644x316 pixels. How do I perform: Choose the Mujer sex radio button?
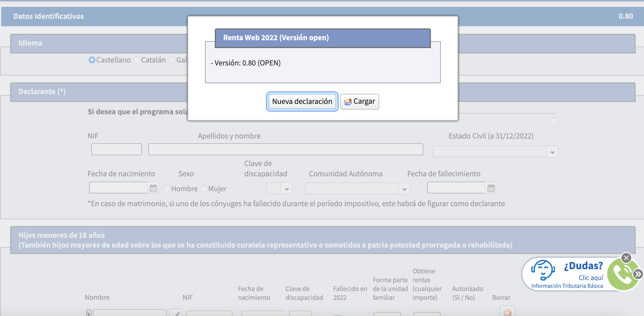coord(204,189)
